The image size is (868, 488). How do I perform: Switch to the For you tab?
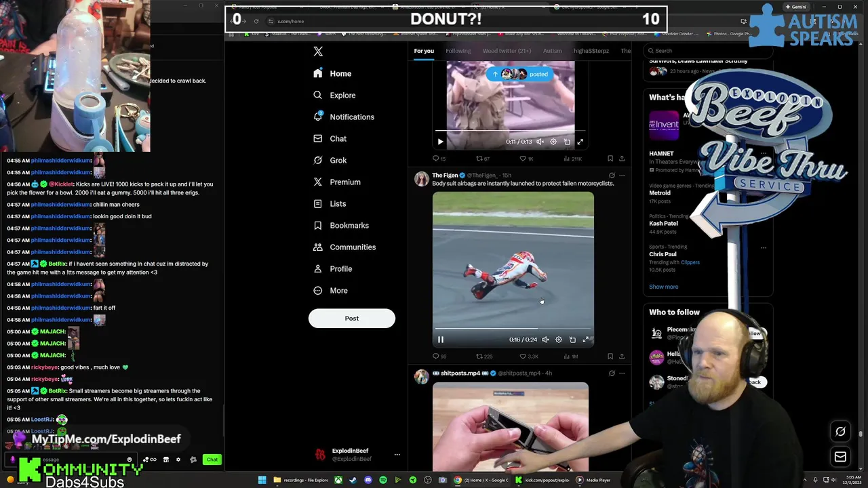[424, 51]
